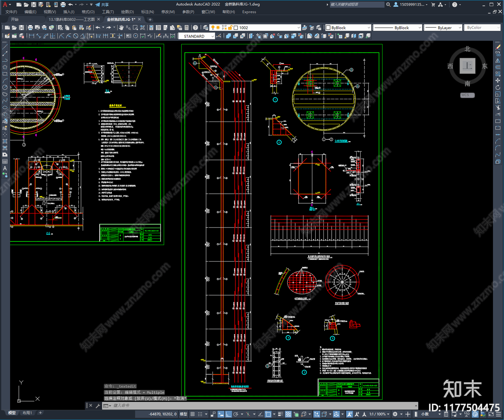Screen dimensions: 504x420
Task: Click the command line input field
Action: (x=263, y=406)
